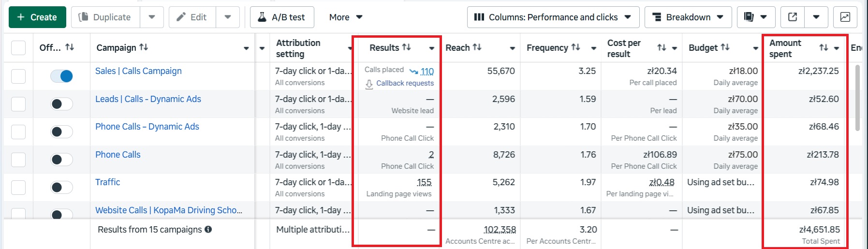The image size is (868, 249).
Task: Sort by the Results column arrows
Action: [407, 47]
